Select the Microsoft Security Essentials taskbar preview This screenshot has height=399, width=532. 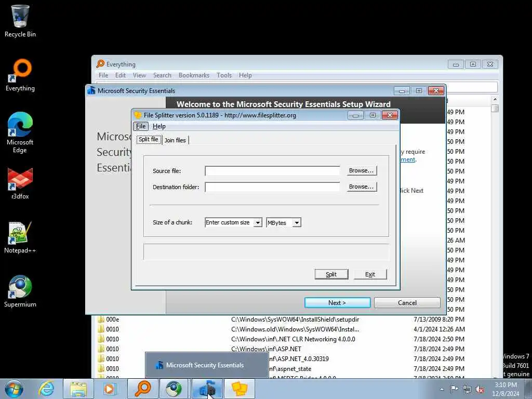tap(207, 365)
